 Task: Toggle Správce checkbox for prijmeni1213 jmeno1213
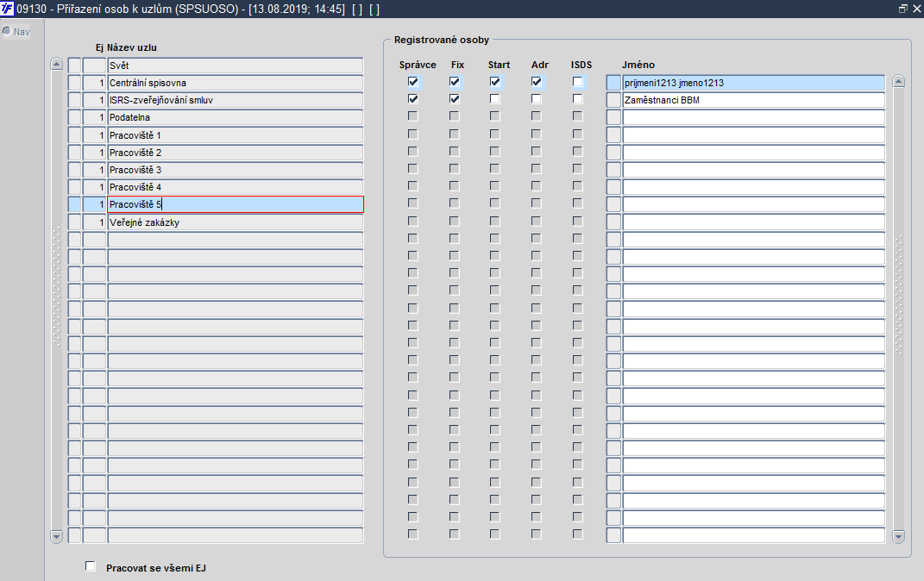coord(413,82)
